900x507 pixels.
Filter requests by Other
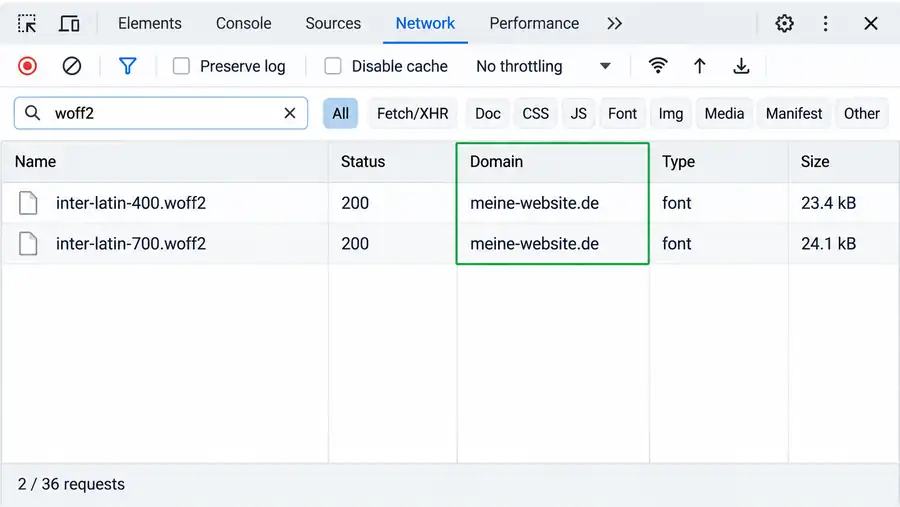862,113
